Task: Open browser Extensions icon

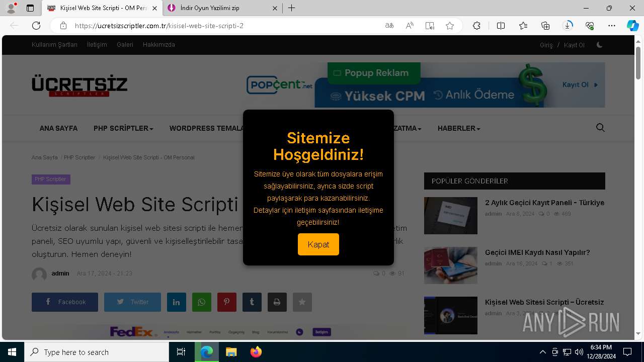Action: click(x=476, y=26)
